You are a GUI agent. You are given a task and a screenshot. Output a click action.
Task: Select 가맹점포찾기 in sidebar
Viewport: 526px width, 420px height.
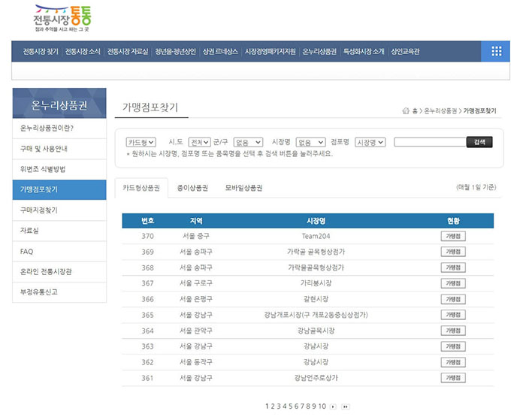point(59,189)
